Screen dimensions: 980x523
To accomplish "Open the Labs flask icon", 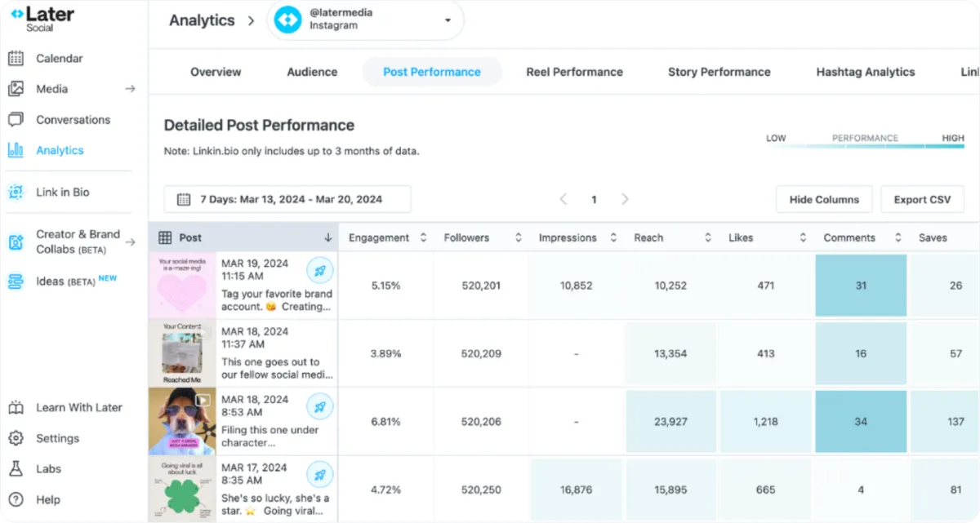I will pyautogui.click(x=16, y=469).
